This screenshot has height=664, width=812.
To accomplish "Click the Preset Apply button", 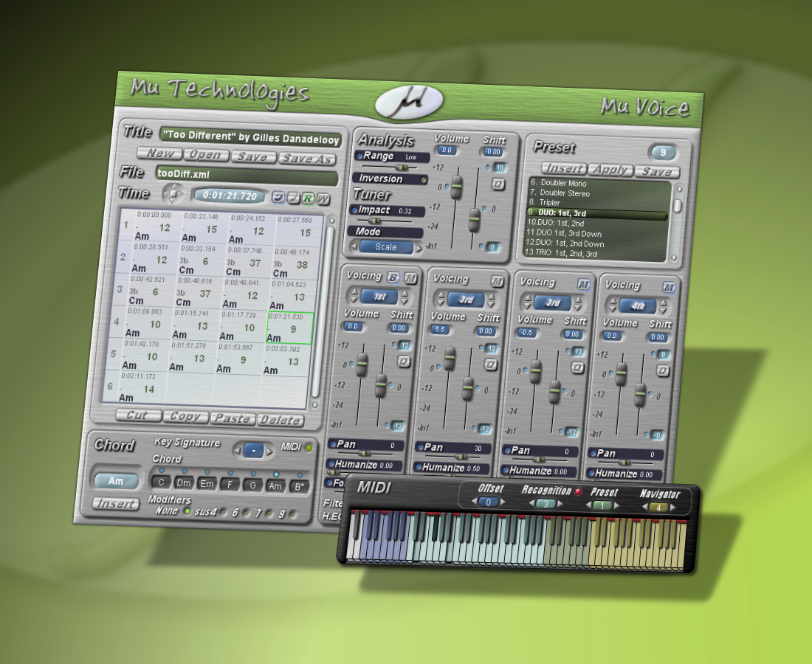I will (x=611, y=169).
